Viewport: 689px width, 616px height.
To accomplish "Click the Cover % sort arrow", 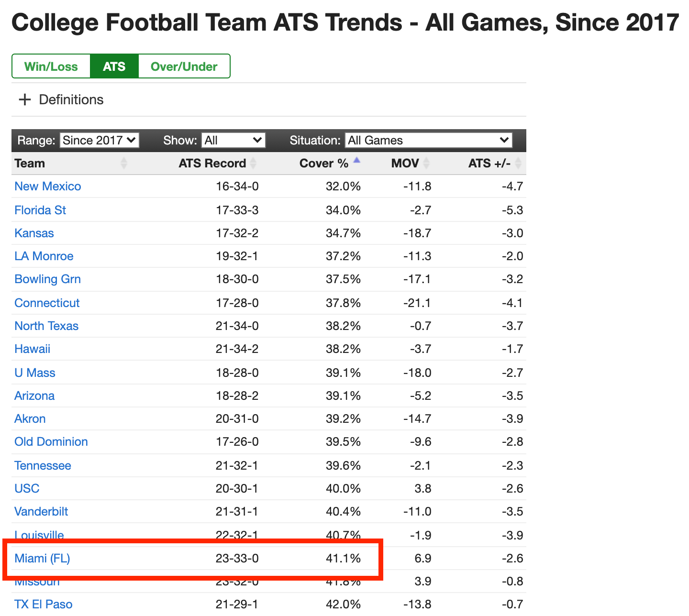I will [x=356, y=161].
